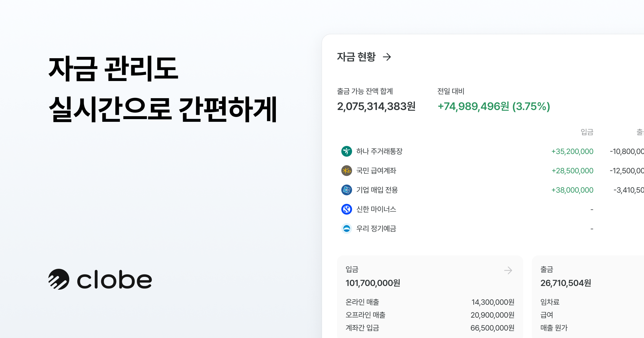
Task: Click the withdrawal amount -12,500,00
Action: pyautogui.click(x=627, y=170)
